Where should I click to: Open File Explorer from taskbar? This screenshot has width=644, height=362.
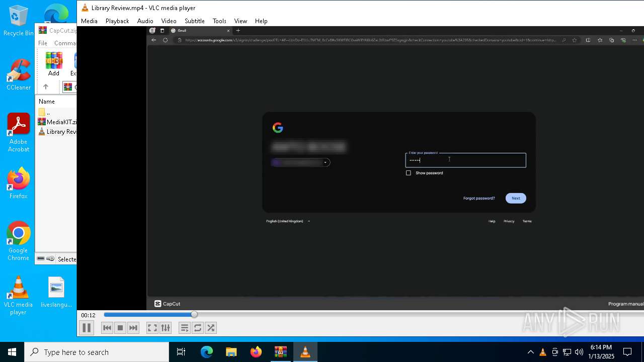[x=231, y=352]
